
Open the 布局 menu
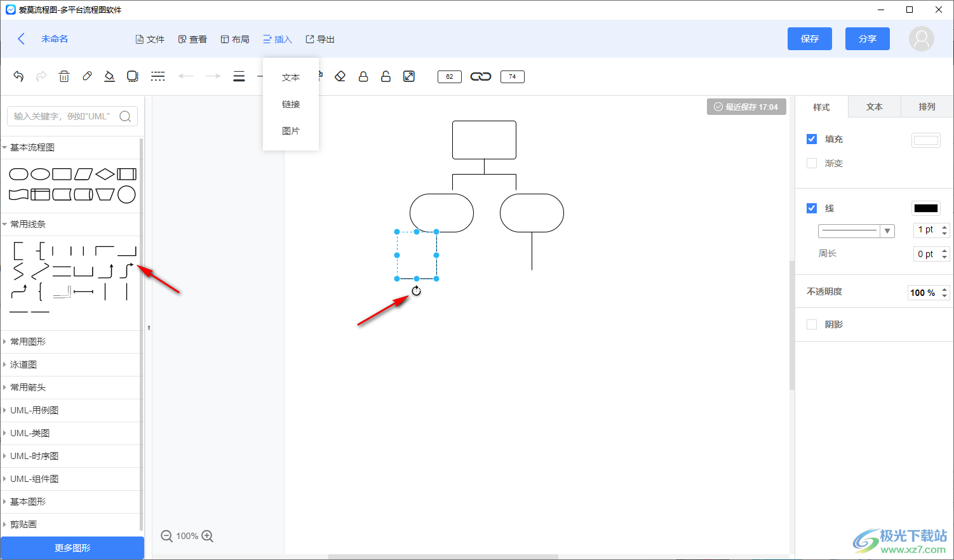[235, 39]
